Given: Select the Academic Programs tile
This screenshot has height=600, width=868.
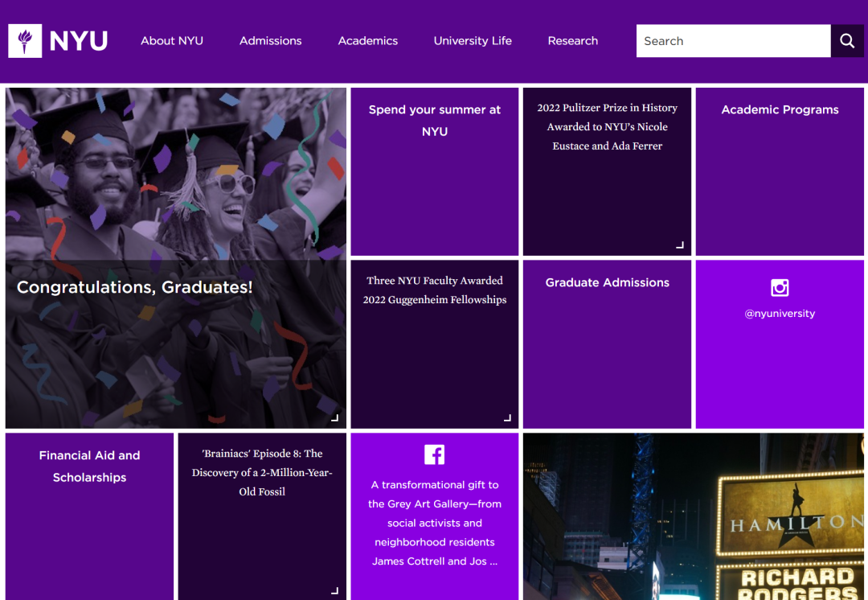Looking at the screenshot, I should pyautogui.click(x=779, y=109).
